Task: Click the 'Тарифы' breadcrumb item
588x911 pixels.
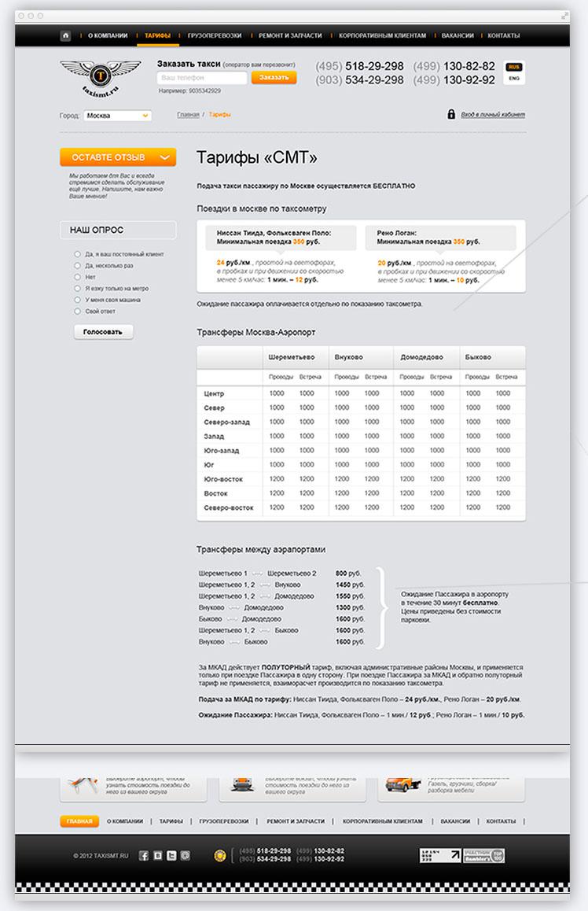Action: 220,115
